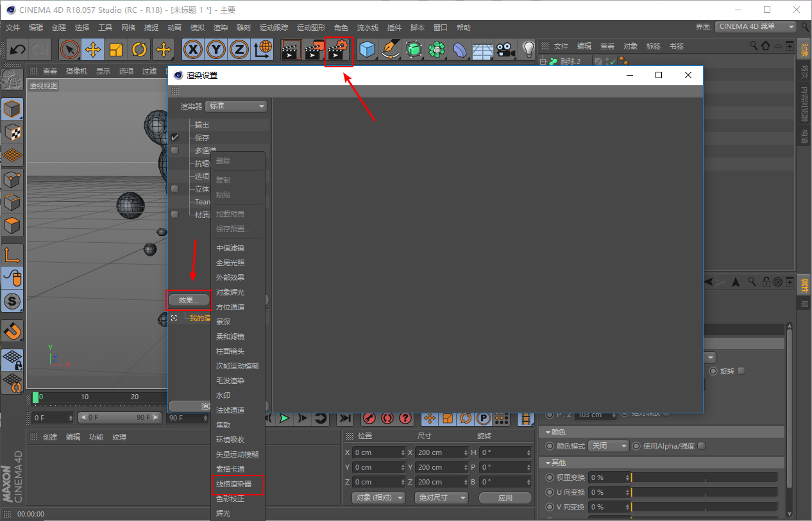Toggle the multi-pass (多通道) checkbox
Image resolution: width=812 pixels, height=521 pixels.
(x=174, y=150)
